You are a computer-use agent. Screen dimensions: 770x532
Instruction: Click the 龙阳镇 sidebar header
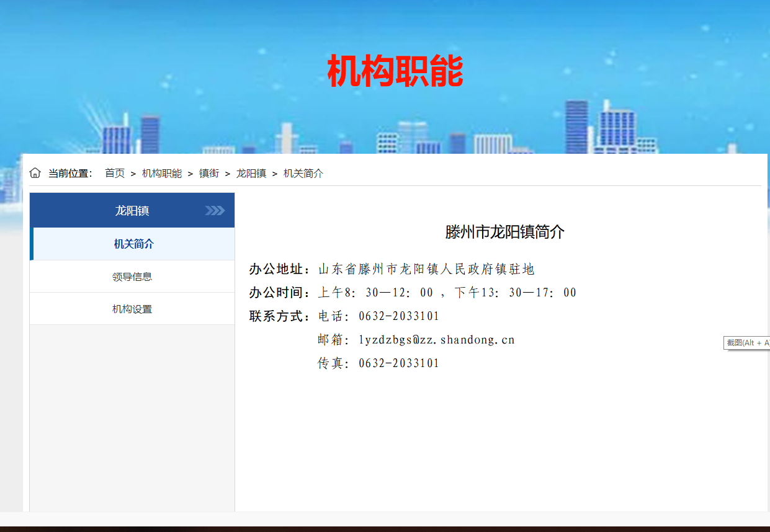(x=132, y=210)
